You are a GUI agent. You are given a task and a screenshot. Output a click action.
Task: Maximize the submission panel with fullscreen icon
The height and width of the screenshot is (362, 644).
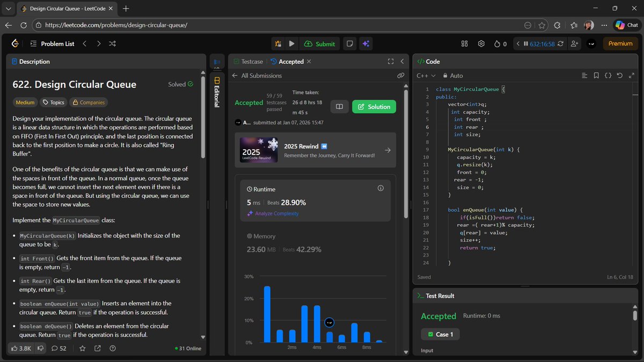[x=391, y=62]
